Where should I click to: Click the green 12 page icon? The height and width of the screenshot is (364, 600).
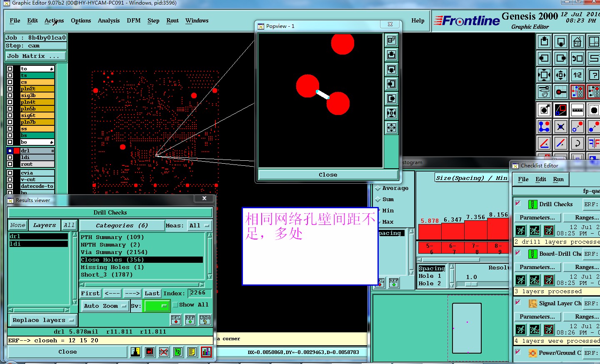click(178, 352)
